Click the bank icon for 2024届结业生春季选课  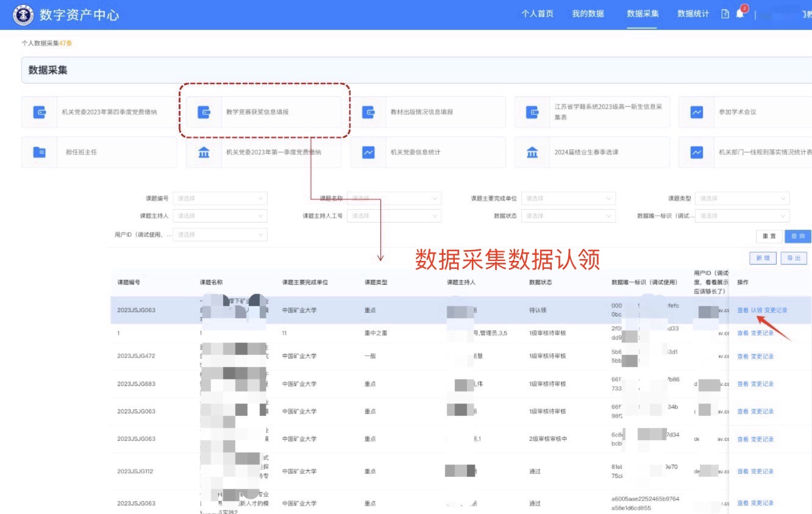tap(532, 152)
